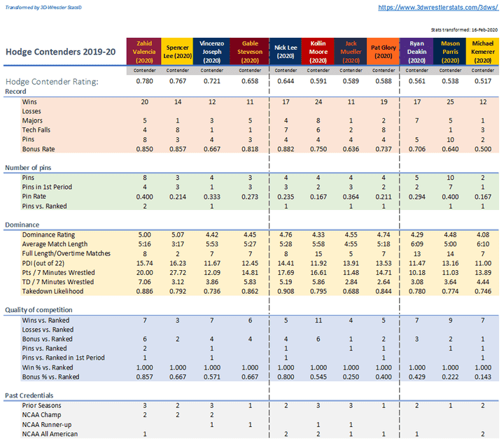Click the Past Credentials section heading

tap(31, 395)
